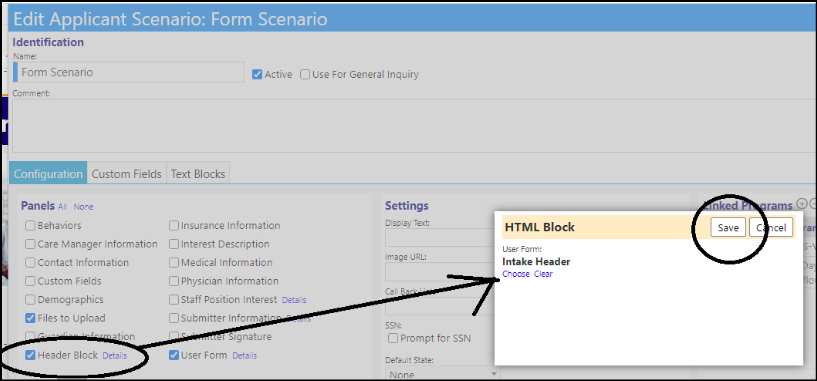Click the Identification section heading
Screen dimensions: 817x381
48,42
